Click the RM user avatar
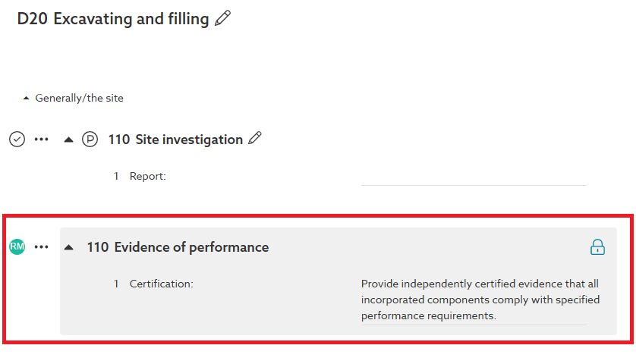Image resolution: width=636 pixels, height=364 pixels. click(17, 246)
